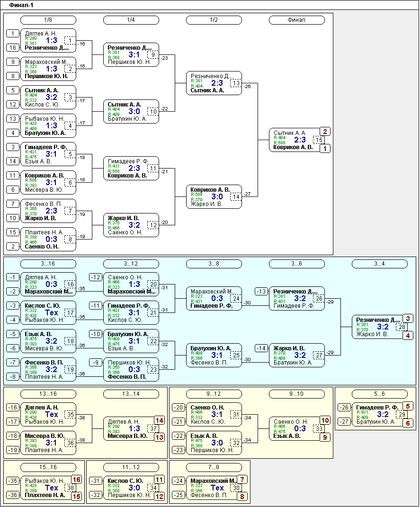Select match Саенко vs Мараховский 1:3
This screenshot has height=507, width=420.
131,285
